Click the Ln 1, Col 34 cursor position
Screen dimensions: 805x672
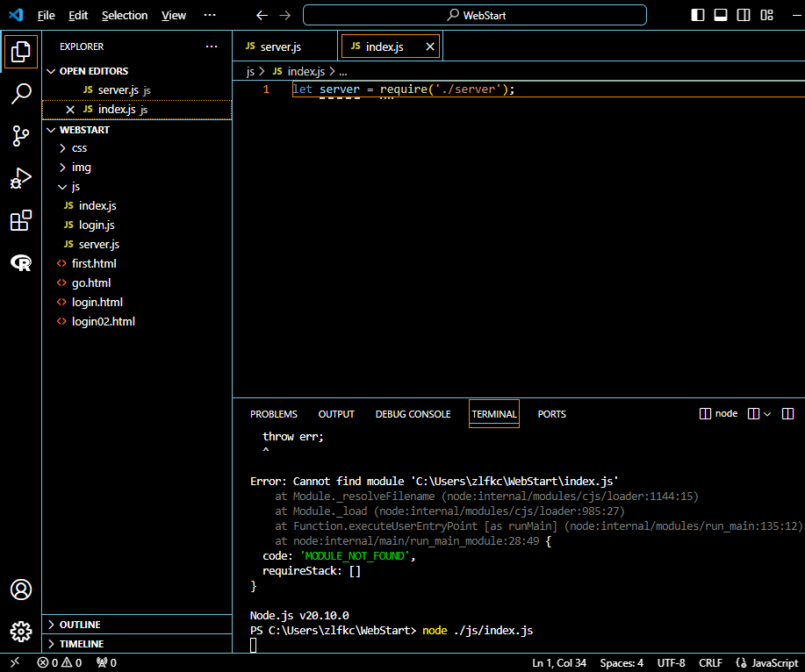pos(559,662)
